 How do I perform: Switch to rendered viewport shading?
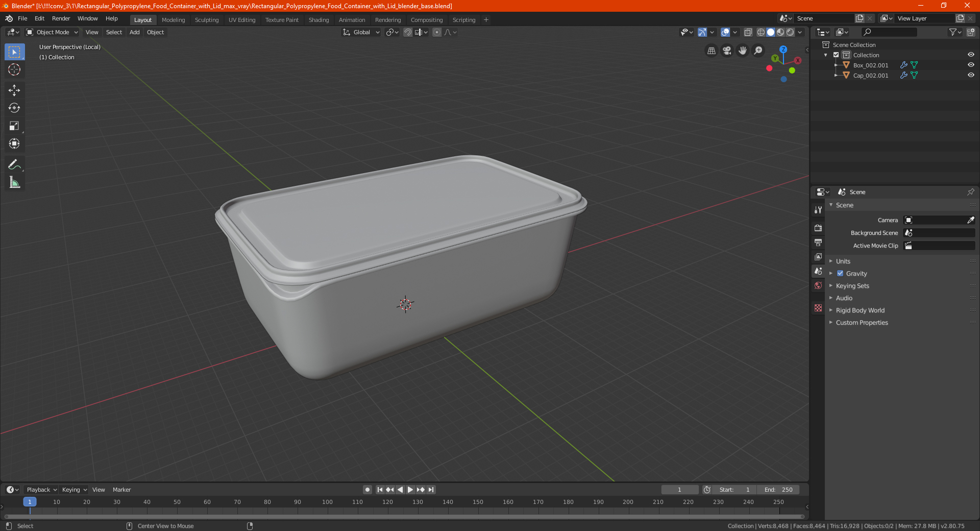click(790, 32)
